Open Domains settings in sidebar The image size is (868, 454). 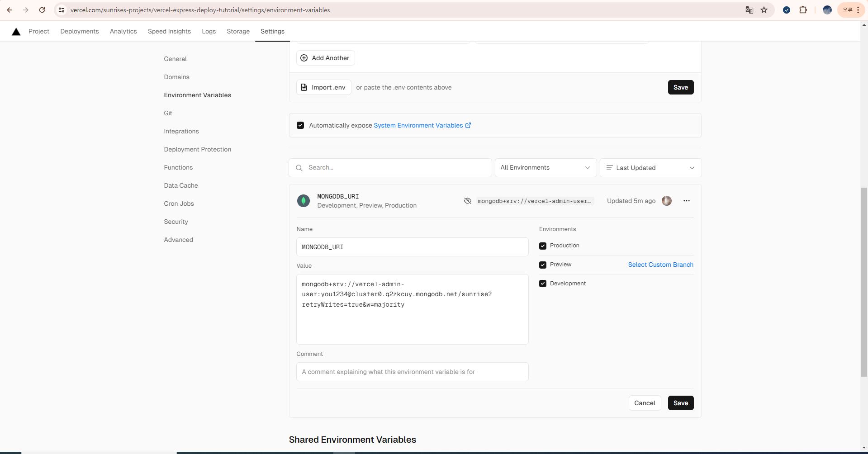tap(176, 77)
